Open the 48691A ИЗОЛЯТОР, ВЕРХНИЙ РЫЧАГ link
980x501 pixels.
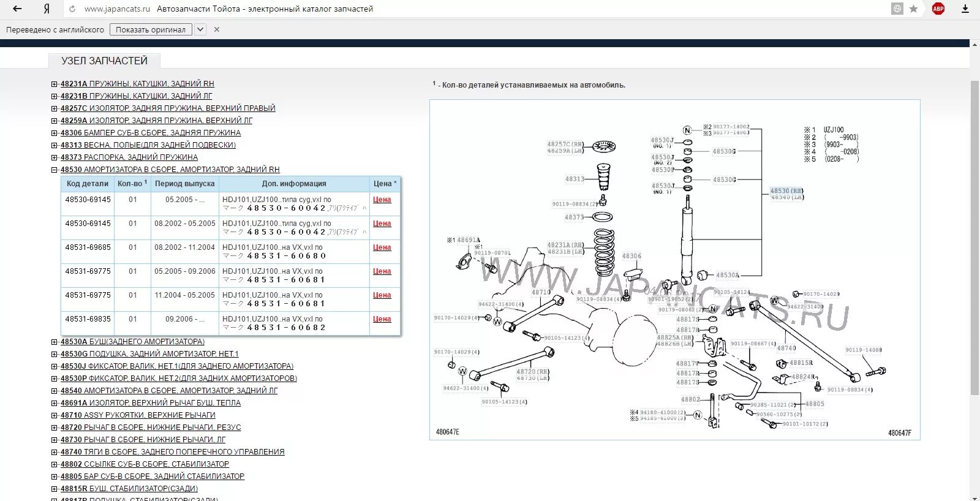coord(151,403)
